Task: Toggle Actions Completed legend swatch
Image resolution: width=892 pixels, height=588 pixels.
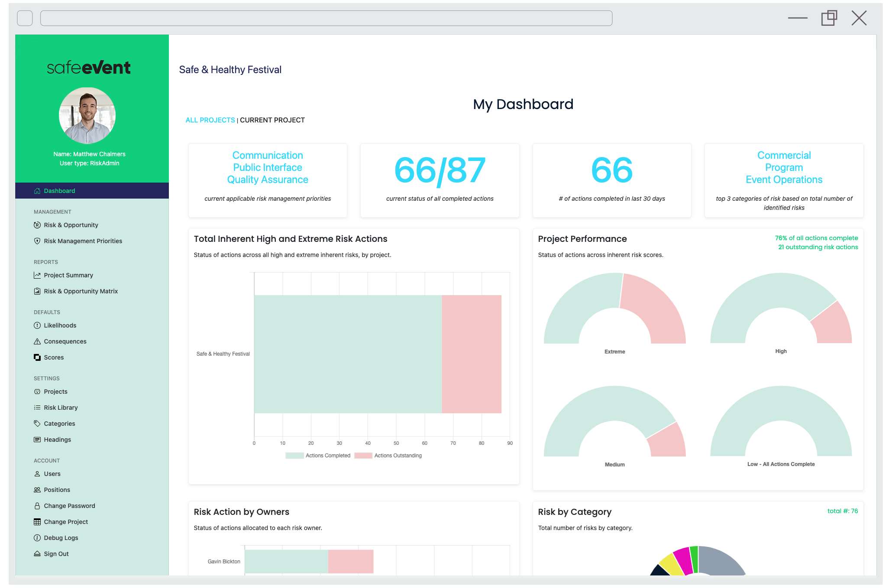Action: [294, 456]
